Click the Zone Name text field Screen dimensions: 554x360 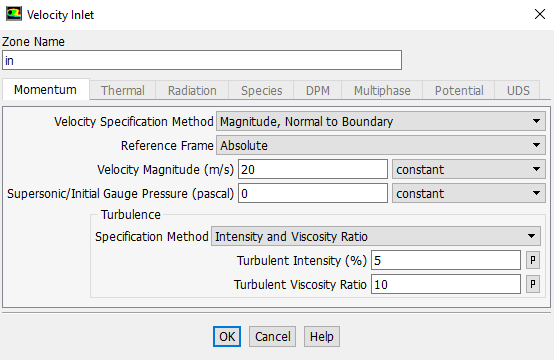(x=202, y=60)
